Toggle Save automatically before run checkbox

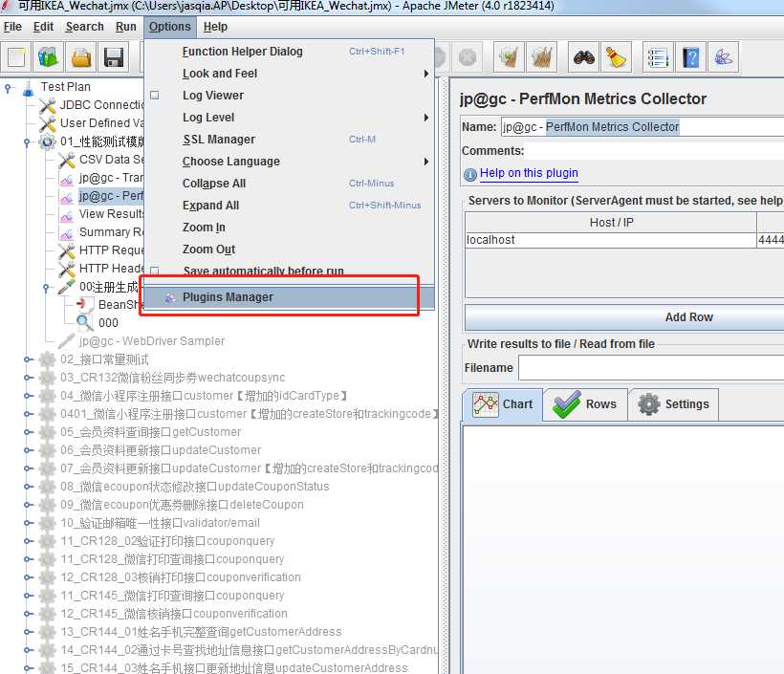[155, 271]
